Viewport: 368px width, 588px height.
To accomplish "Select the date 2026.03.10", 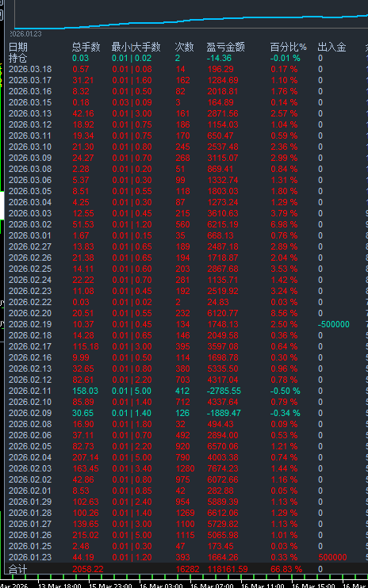I will click(30, 147).
